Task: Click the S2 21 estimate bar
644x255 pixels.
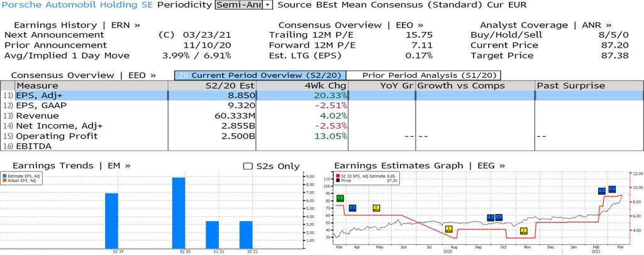Action: [246, 234]
